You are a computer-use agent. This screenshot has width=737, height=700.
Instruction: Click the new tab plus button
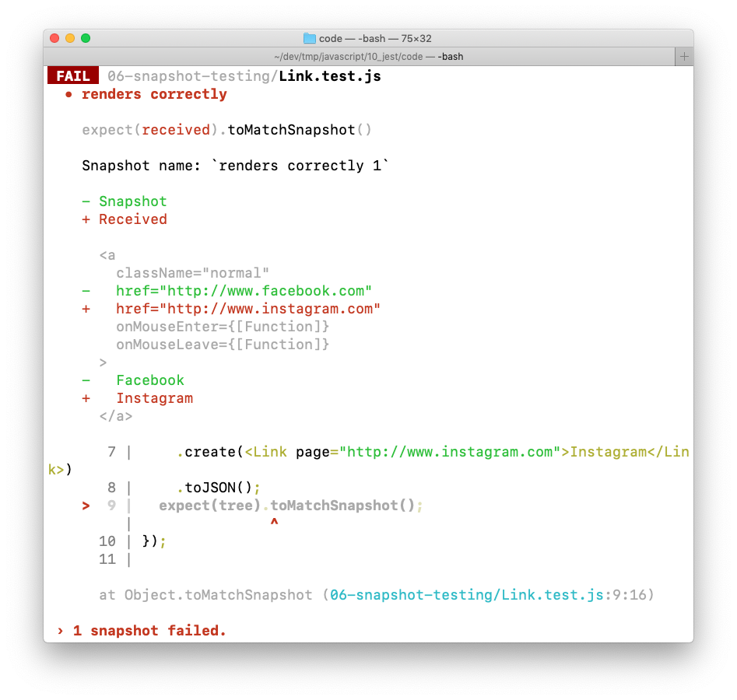(684, 56)
